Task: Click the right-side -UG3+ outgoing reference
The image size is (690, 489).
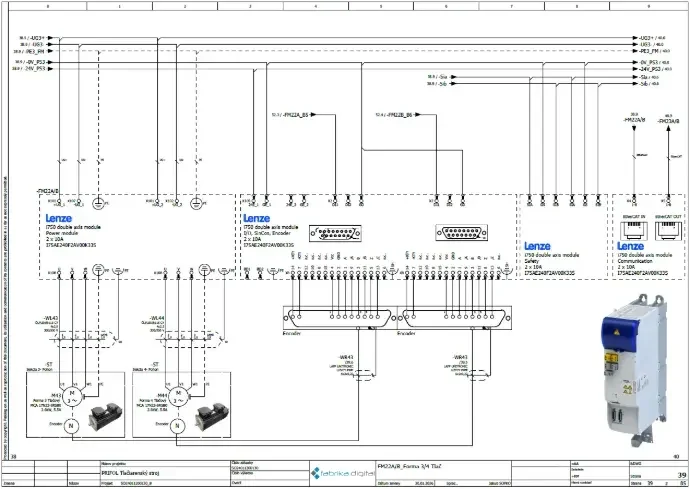Action: 650,38
